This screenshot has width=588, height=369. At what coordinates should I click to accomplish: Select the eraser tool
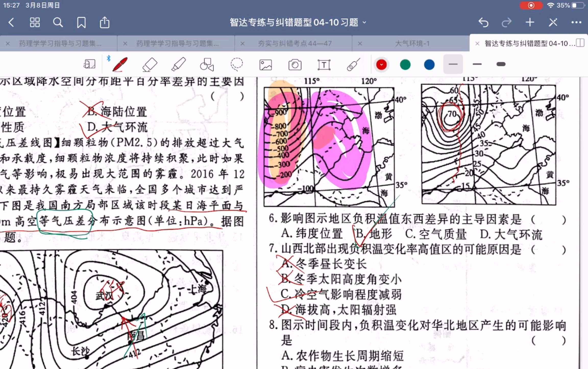150,64
